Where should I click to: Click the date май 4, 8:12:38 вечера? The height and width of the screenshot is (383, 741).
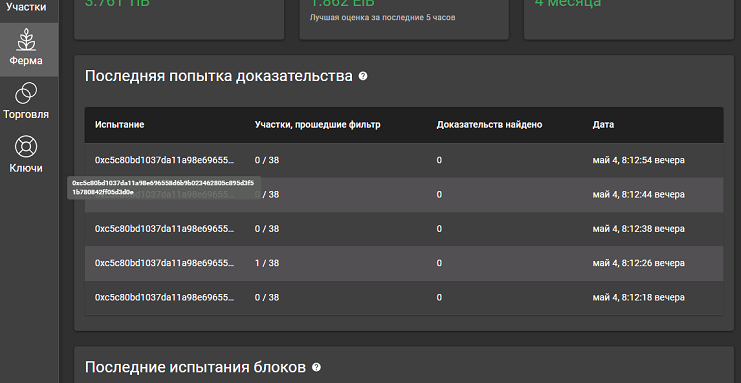click(x=638, y=229)
